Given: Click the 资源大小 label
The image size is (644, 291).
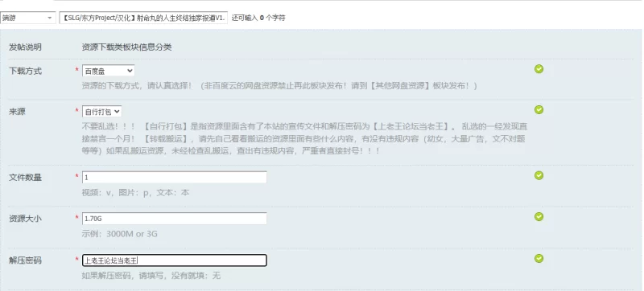Looking at the screenshot, I should point(25,219).
